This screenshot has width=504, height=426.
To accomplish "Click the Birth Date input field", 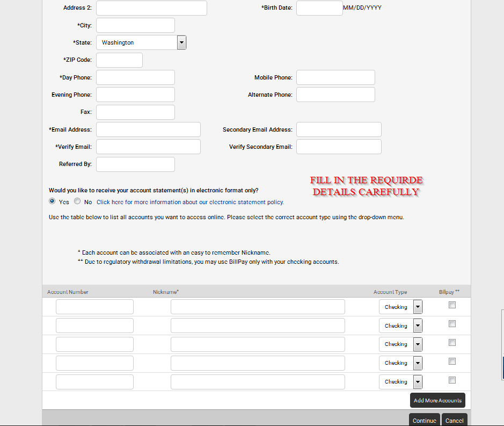I will click(319, 8).
